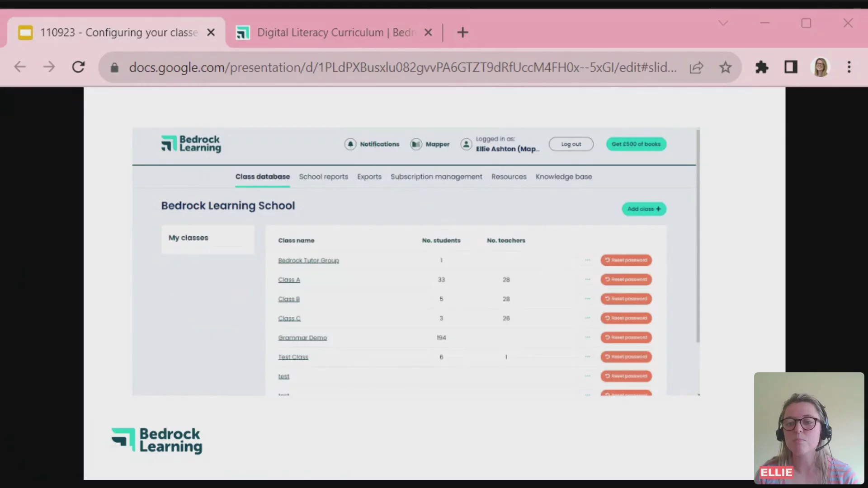Share this page via share icon

point(696,67)
